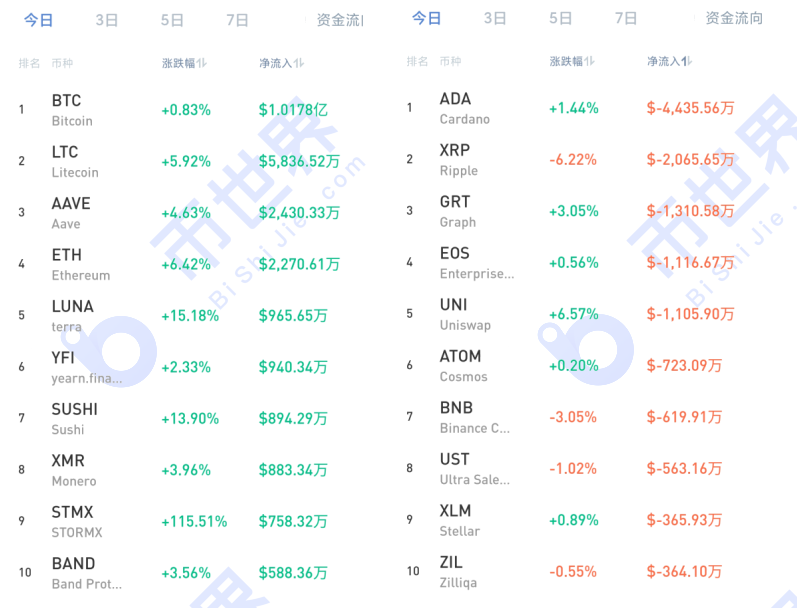This screenshot has width=797, height=608.
Task: Click XRP change -6.22%
Action: point(573,160)
